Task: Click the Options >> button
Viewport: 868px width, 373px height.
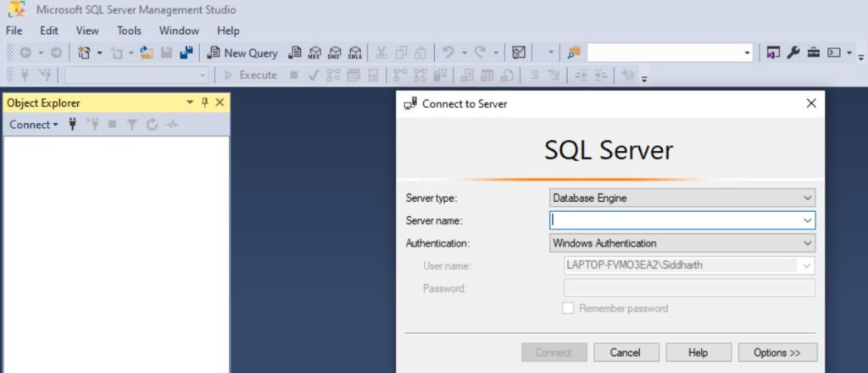Action: pos(777,353)
